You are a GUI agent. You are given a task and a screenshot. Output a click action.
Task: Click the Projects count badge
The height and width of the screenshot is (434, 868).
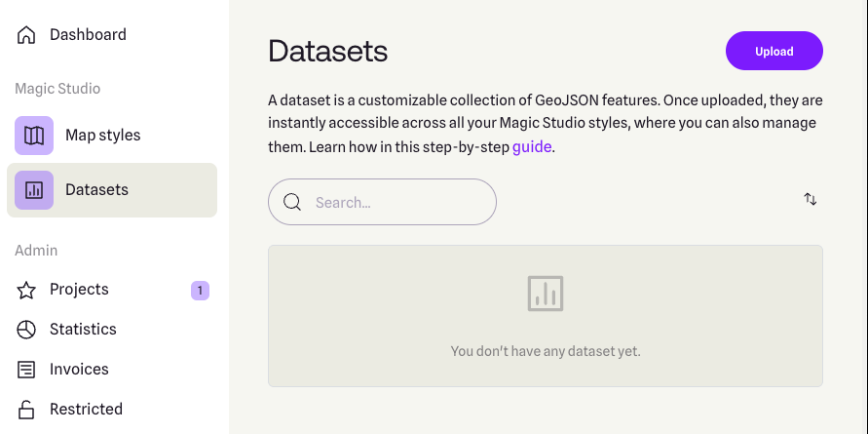point(200,291)
